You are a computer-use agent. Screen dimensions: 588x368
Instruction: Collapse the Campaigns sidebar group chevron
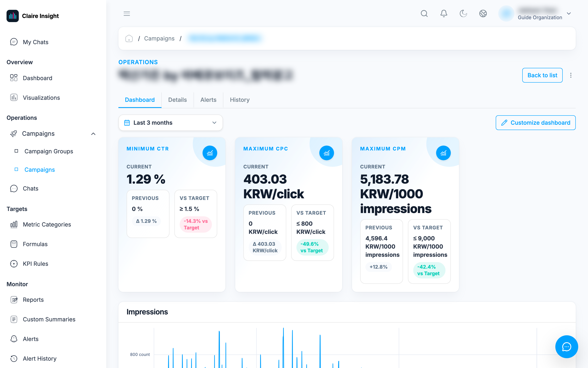93,134
